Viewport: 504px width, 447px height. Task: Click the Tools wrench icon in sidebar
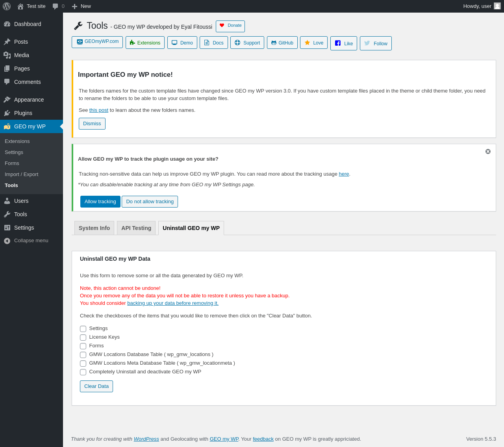coord(7,214)
